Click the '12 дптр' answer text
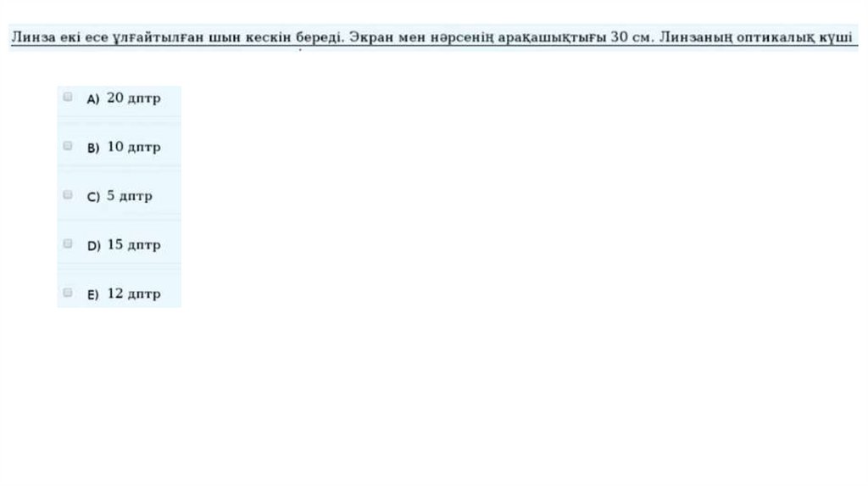 click(x=134, y=293)
